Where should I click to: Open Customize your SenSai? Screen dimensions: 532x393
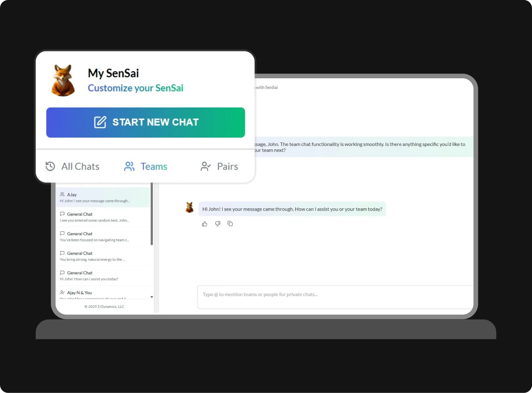(135, 88)
